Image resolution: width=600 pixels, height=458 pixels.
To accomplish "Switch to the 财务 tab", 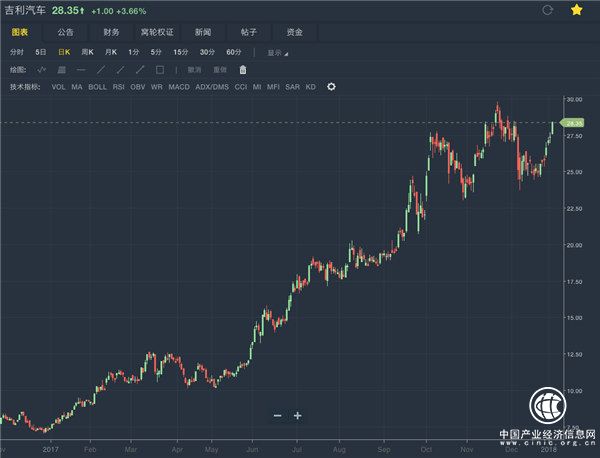I will click(111, 32).
